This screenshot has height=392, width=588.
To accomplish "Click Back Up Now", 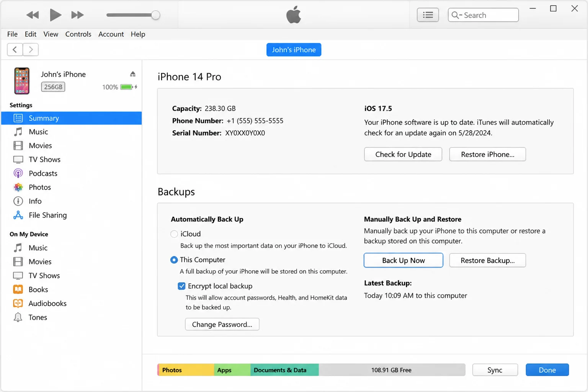I will click(x=403, y=260).
